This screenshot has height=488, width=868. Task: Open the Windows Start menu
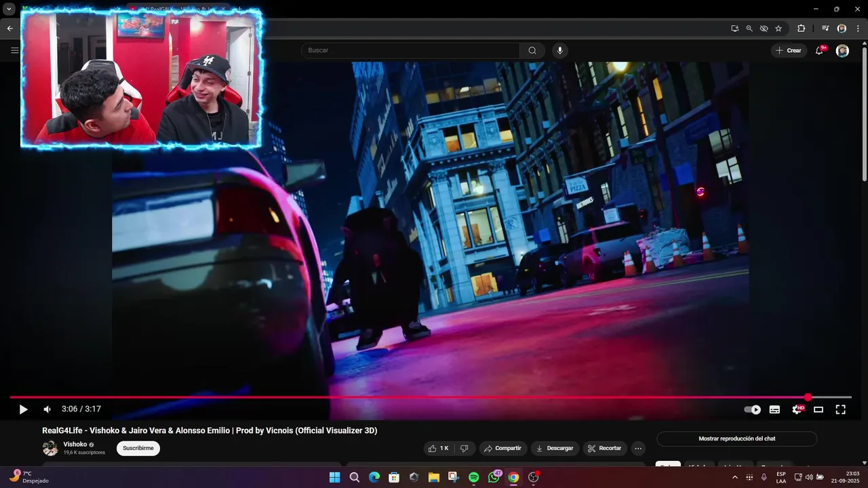click(x=334, y=477)
